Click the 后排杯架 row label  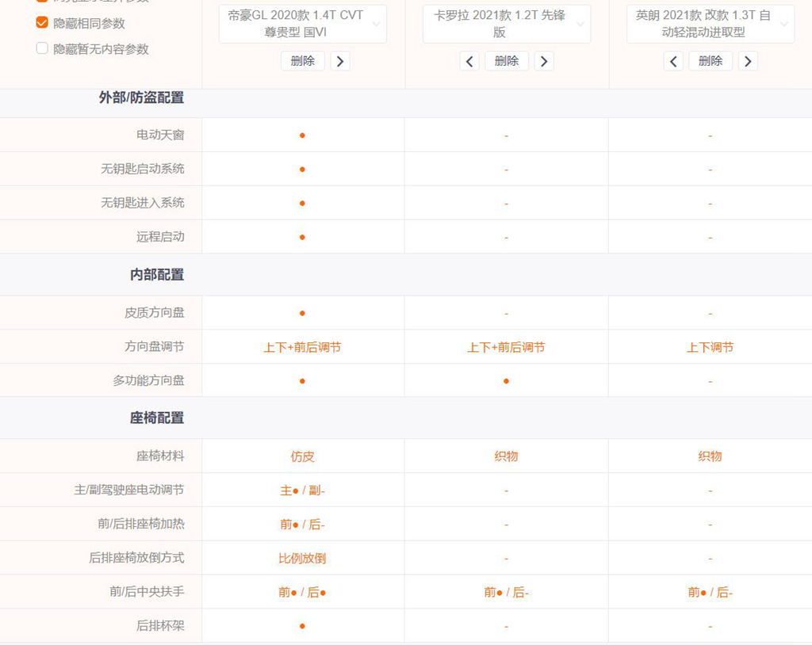pos(160,625)
